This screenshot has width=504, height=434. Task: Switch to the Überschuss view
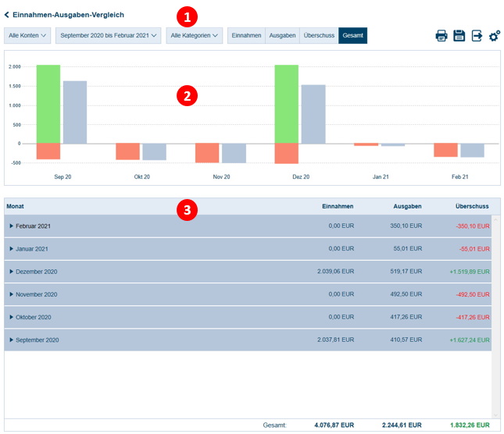point(319,35)
